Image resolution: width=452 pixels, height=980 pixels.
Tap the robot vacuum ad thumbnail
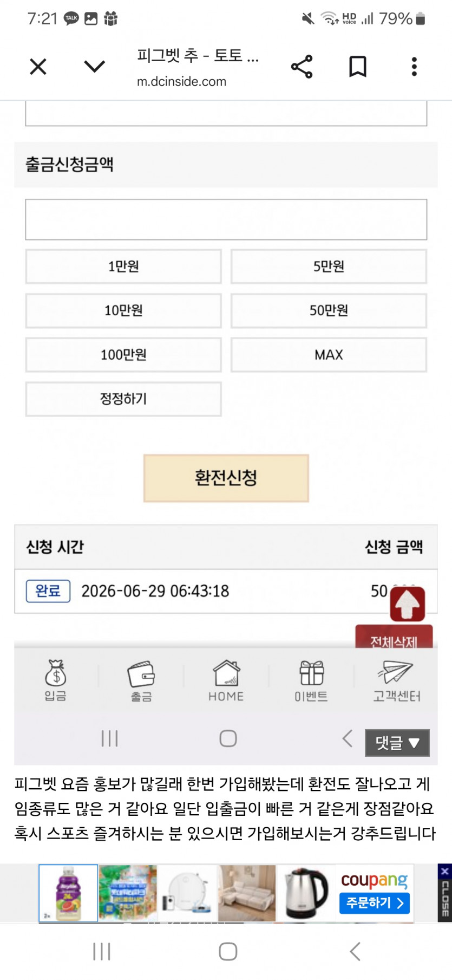point(187,893)
